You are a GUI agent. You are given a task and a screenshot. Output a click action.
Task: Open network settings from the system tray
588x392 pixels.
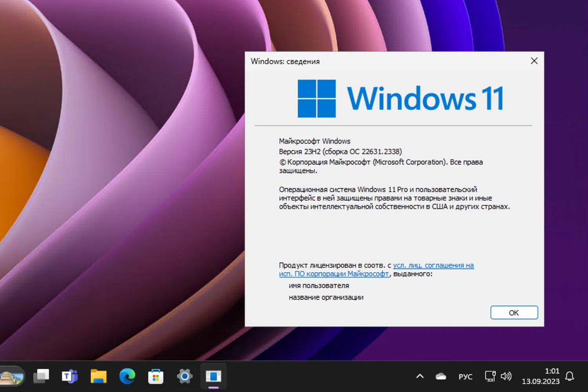[x=490, y=376]
